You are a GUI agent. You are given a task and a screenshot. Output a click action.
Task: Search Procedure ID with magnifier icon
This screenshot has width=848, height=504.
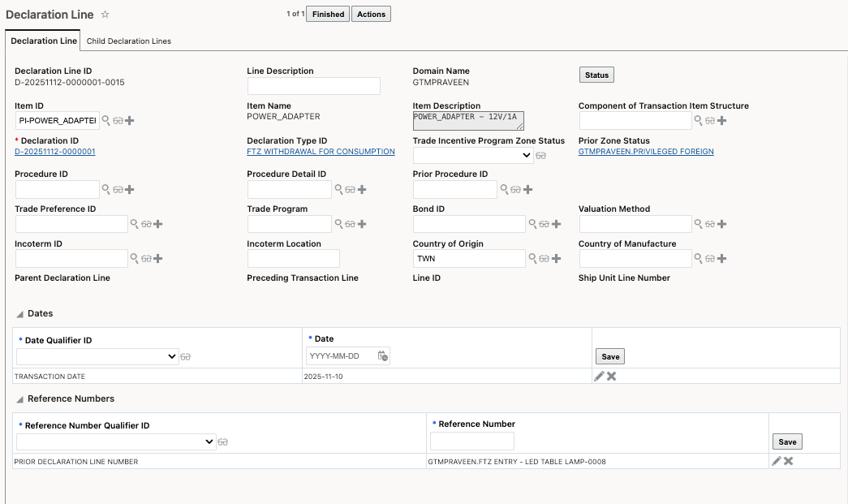[x=106, y=189]
